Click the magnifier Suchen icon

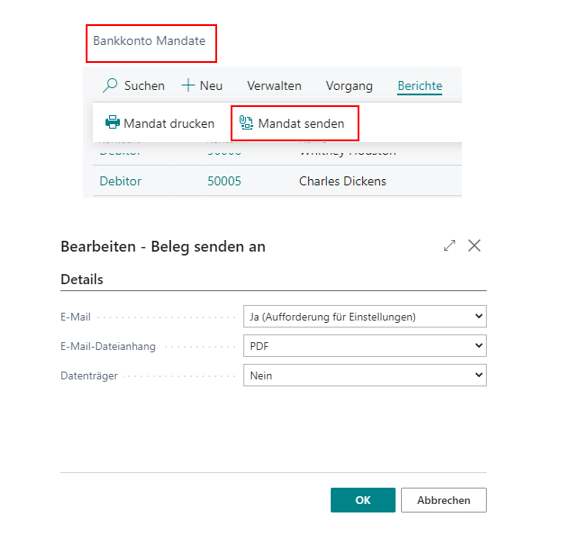[110, 85]
